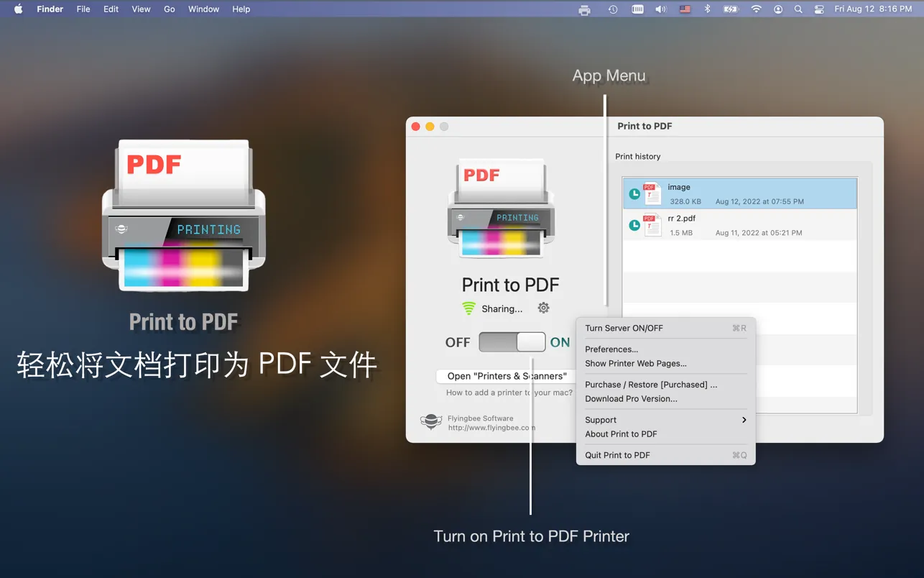Choose Purchase / Restore [Purchased]

[x=650, y=384]
